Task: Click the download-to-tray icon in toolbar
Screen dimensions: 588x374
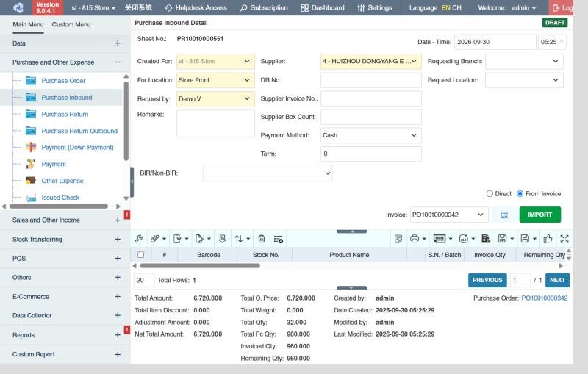Action: (223, 239)
